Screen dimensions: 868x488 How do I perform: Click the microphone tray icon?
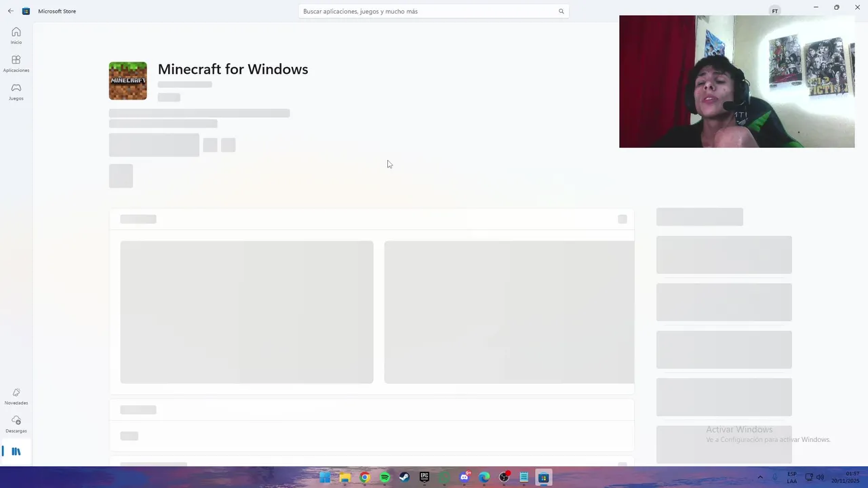(775, 478)
